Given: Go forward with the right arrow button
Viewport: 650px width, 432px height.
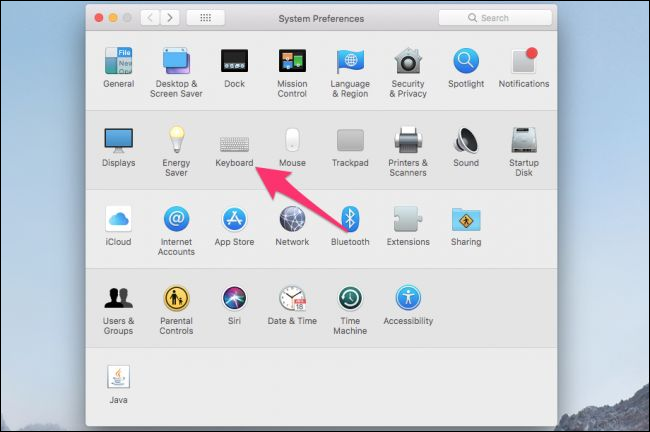Looking at the screenshot, I should [x=171, y=18].
